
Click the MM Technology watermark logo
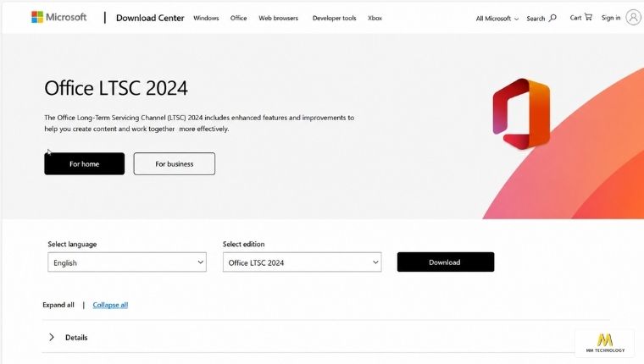point(605,343)
